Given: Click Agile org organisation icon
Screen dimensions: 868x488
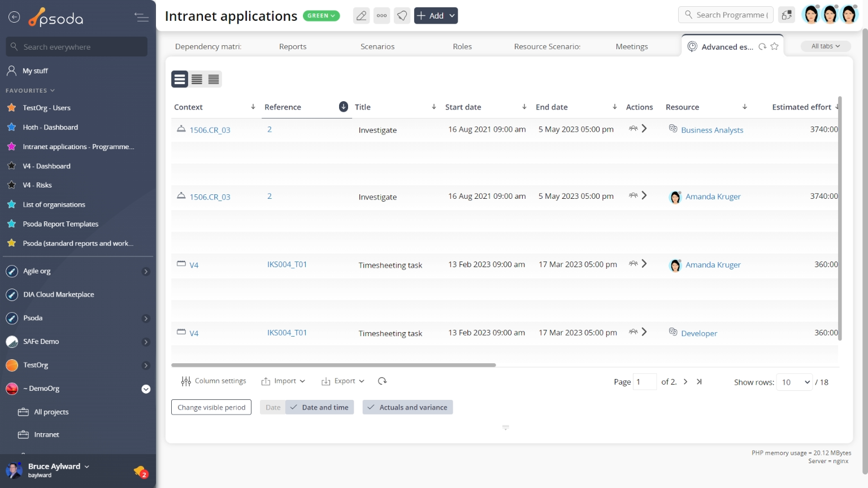Looking at the screenshot, I should pos(12,271).
